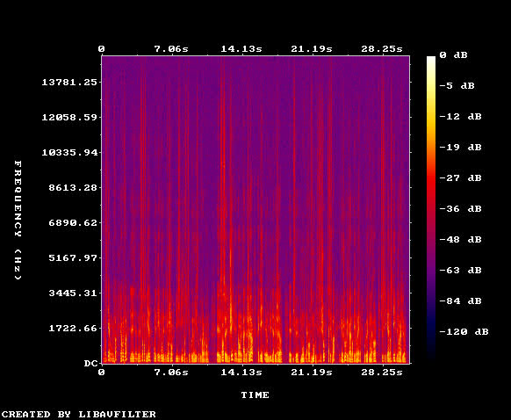Click the TIME axis title
The image size is (511, 420).
pos(255,395)
